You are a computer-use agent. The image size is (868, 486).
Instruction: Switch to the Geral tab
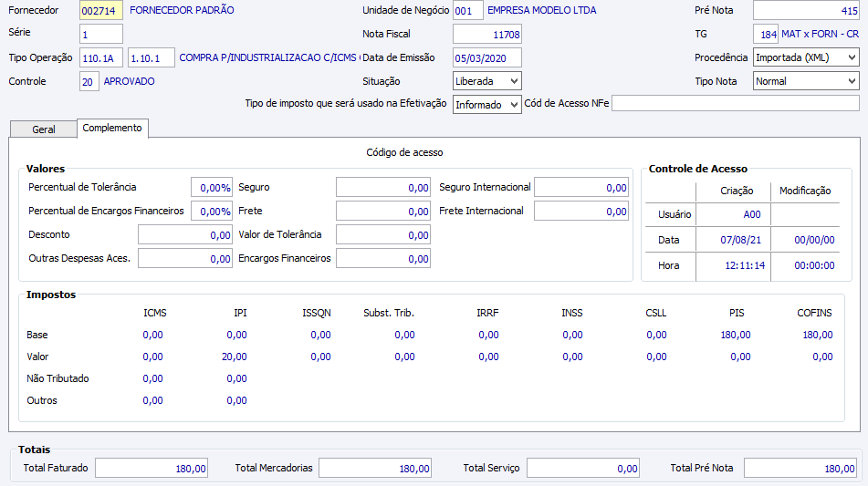[44, 129]
